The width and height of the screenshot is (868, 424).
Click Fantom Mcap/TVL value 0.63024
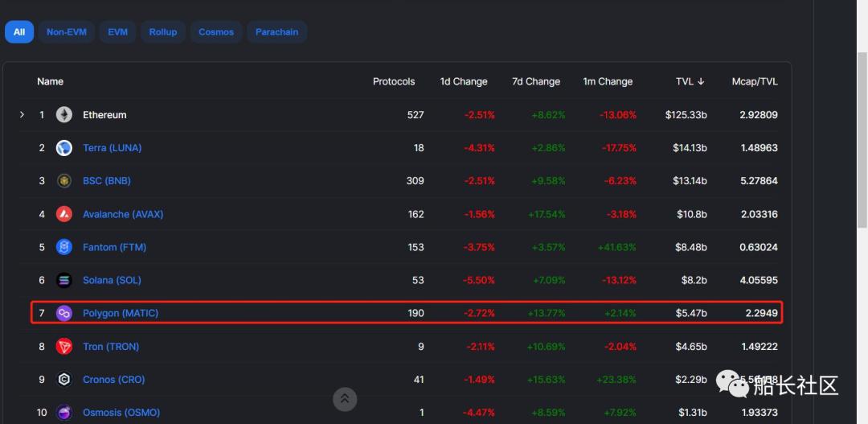click(759, 247)
